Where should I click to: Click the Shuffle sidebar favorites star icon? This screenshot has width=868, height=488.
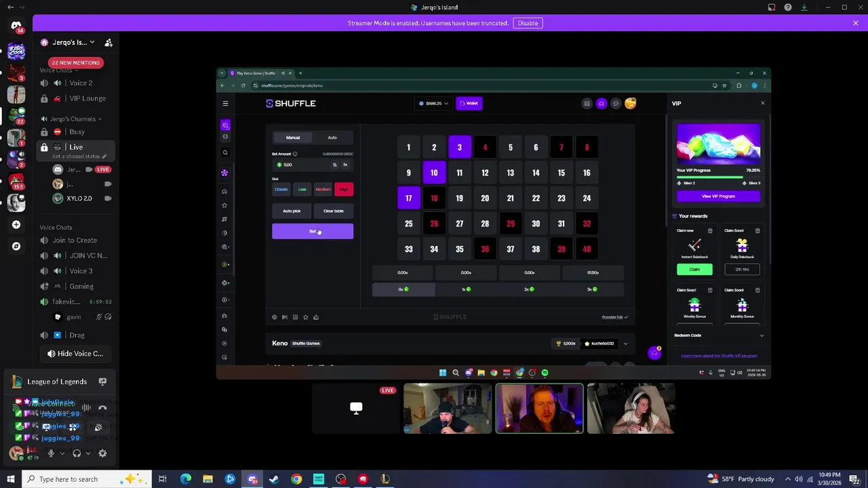pos(225,205)
